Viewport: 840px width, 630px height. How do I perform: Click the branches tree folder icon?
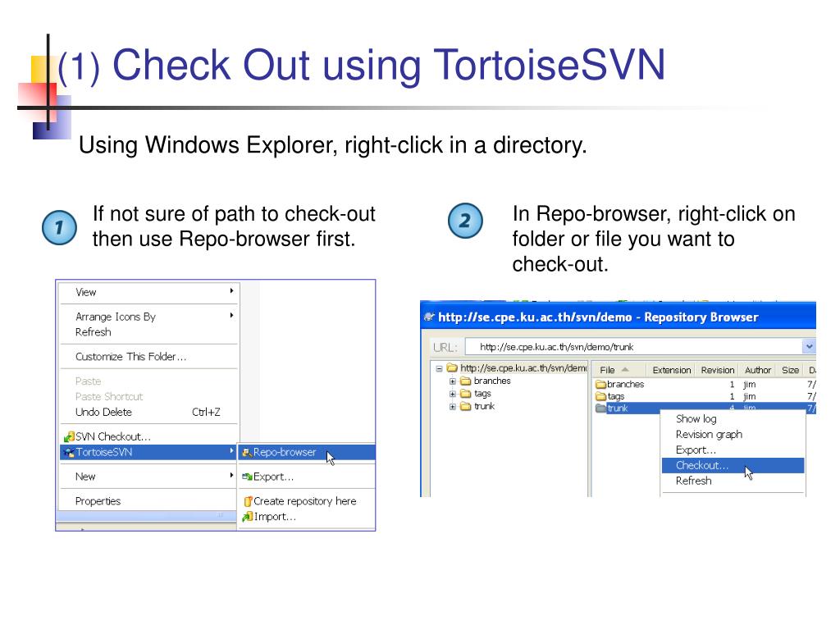coord(466,381)
